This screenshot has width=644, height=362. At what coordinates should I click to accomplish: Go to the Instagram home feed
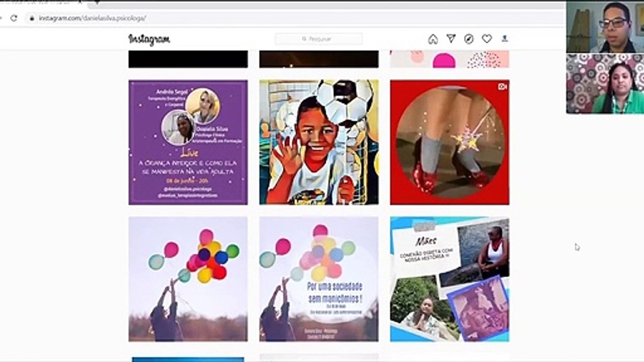pos(433,39)
